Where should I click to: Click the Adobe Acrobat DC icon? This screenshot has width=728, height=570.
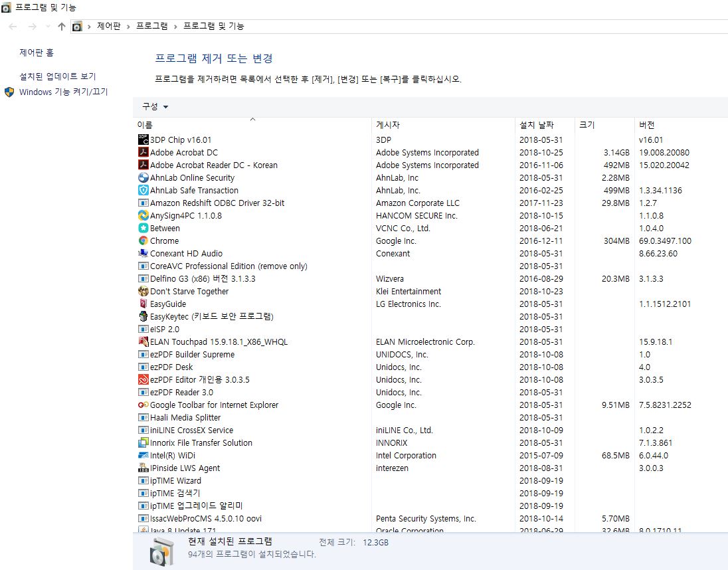[143, 153]
